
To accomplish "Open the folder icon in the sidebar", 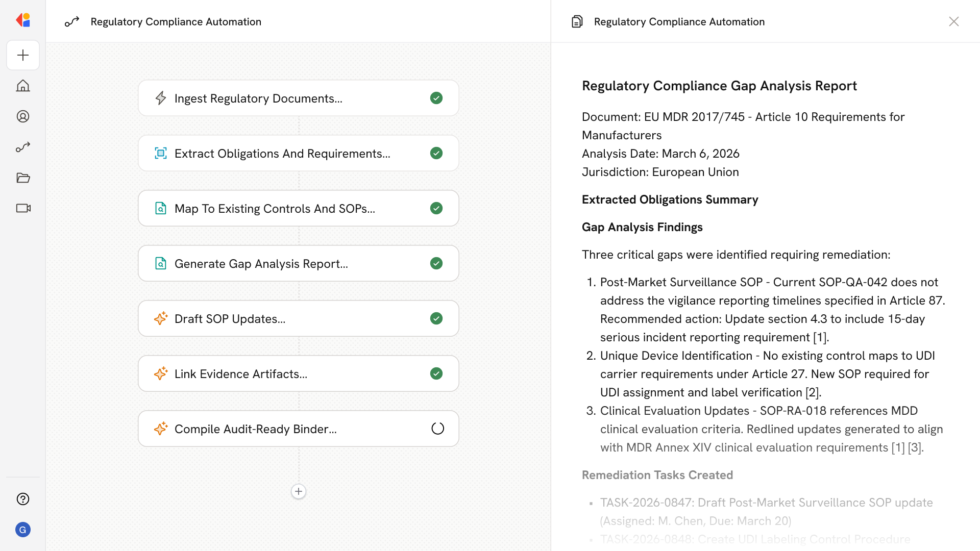I will (x=23, y=178).
